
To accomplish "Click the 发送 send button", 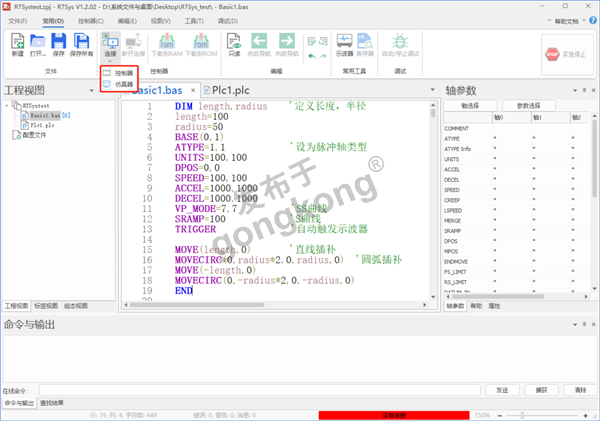I will tap(502, 390).
